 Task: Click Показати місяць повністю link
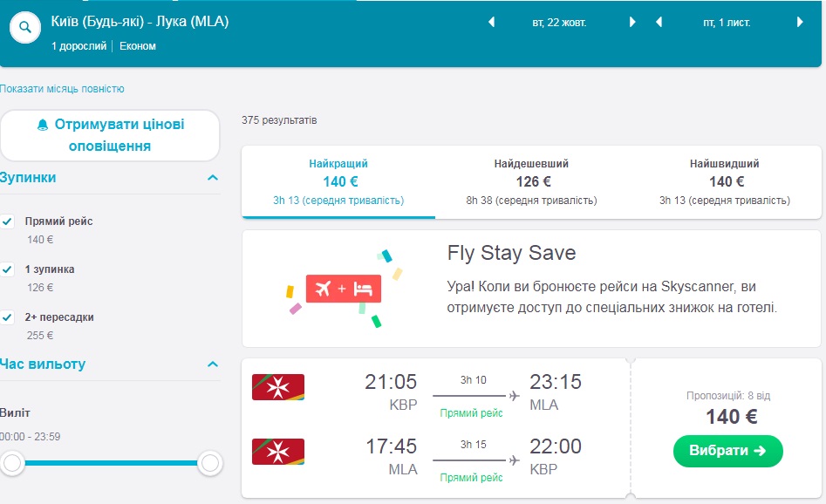62,89
